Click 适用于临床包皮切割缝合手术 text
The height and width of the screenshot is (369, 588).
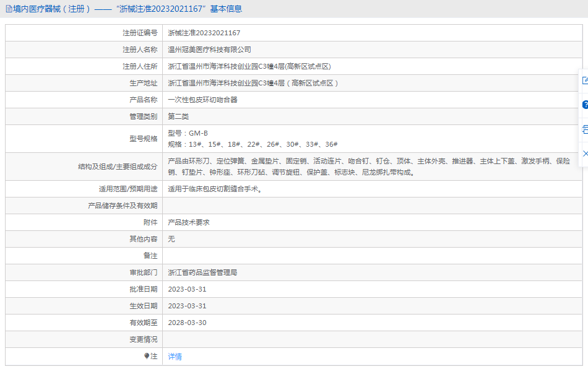pyautogui.click(x=215, y=189)
